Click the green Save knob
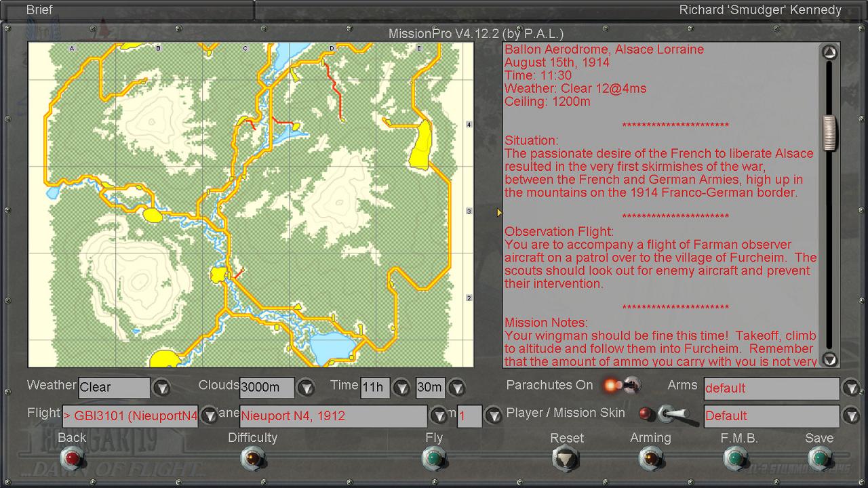868x488 pixels. [819, 459]
